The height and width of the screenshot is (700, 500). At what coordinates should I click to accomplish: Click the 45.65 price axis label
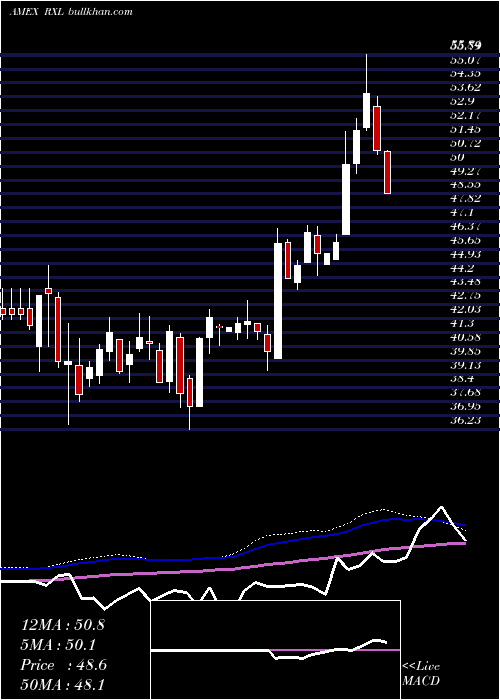pos(464,240)
